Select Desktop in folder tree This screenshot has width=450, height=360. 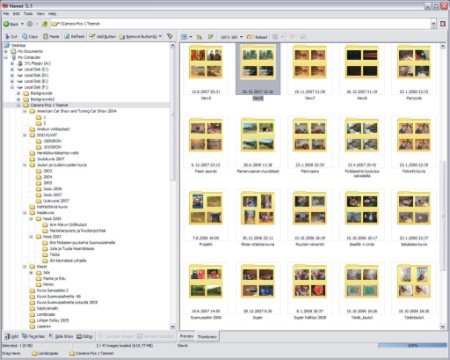click(18, 45)
